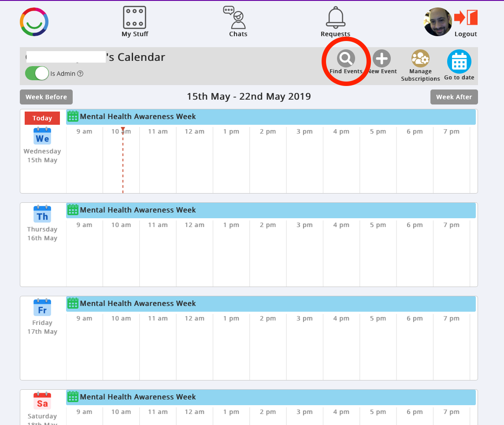Click the Thursday 'Th' calendar icon
Screen dimensions: 504x425
[42, 214]
